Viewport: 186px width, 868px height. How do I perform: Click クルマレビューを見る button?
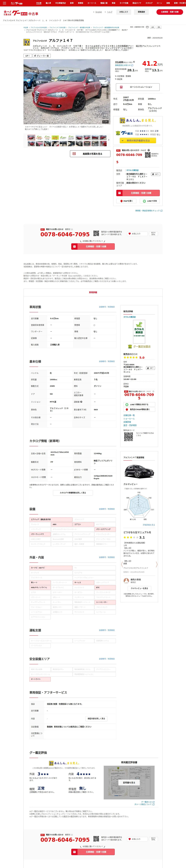139,588
